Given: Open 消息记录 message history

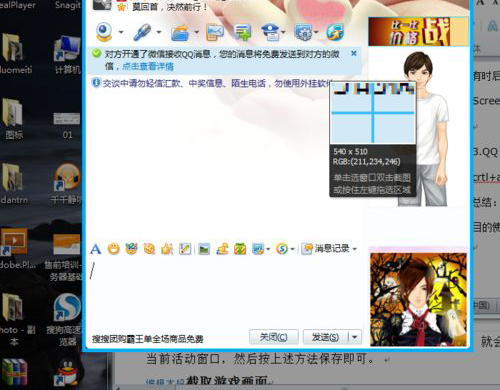Looking at the screenshot, I should coord(326,248).
